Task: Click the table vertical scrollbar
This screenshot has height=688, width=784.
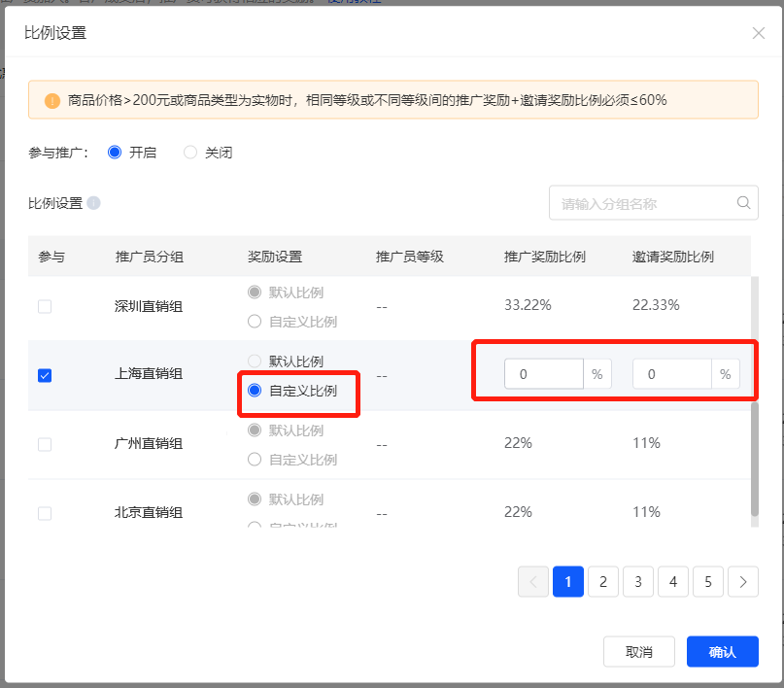Action: point(755,458)
